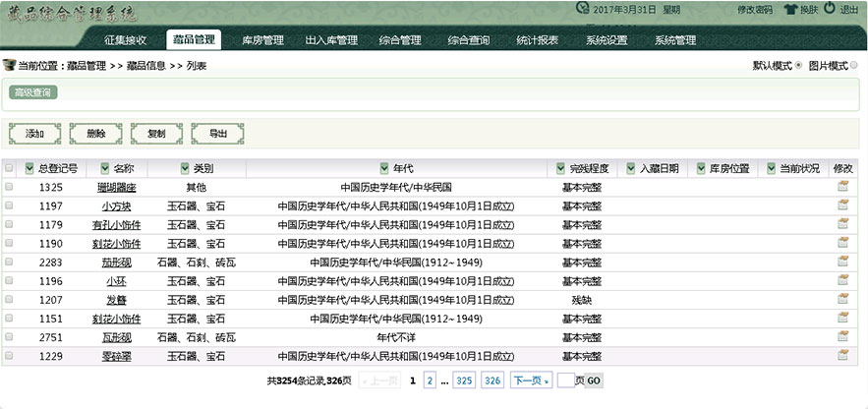868x409 pixels.
Task: Open the 年代 column filter dropdown
Action: coord(384,168)
